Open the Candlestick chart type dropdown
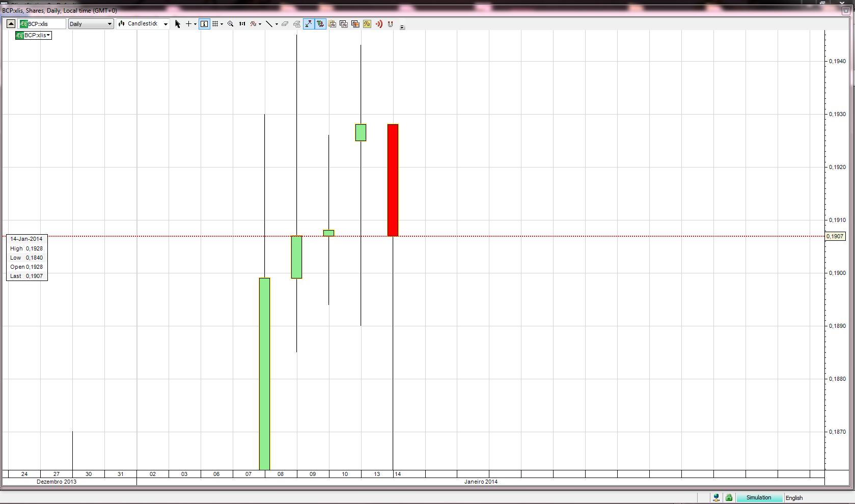The image size is (855, 504). click(143, 24)
